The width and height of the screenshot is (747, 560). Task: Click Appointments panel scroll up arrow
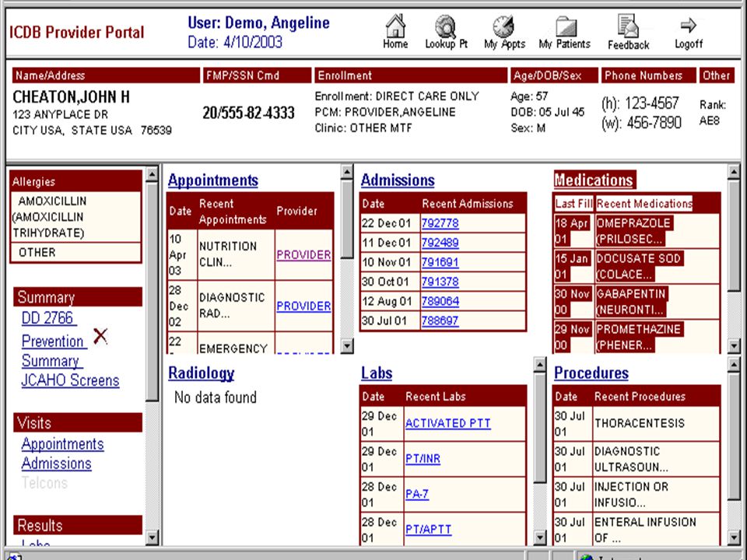(347, 171)
